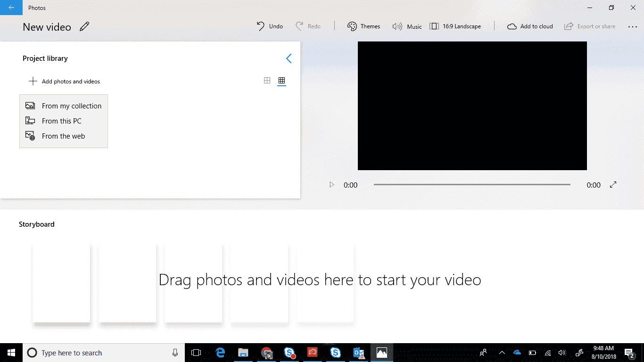The image size is (644, 362).
Task: Click the Photos app taskbar icon
Action: point(382,353)
